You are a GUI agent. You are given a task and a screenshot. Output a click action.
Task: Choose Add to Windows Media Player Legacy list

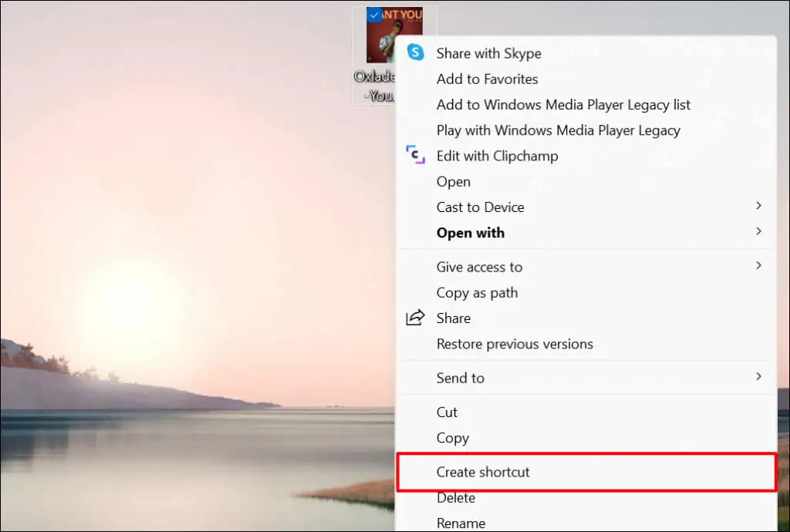coord(586,105)
